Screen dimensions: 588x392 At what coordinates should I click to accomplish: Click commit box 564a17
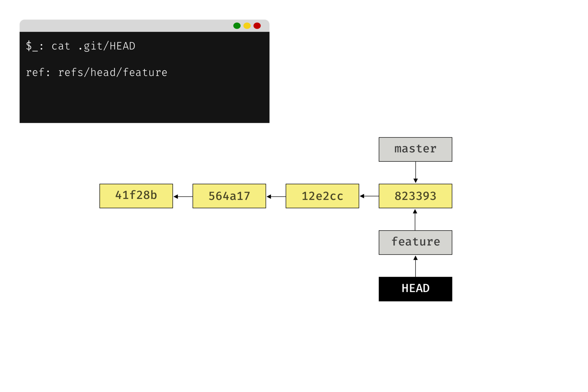coord(229,196)
